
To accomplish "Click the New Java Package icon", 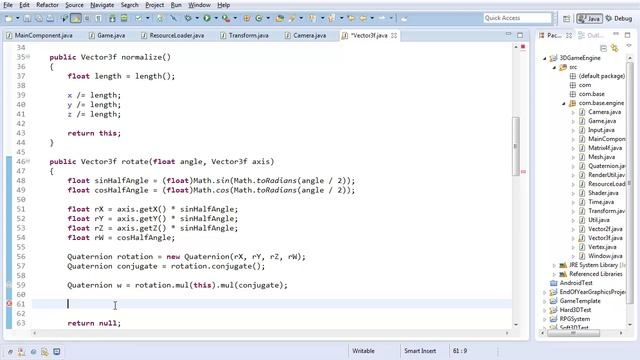I will pyautogui.click(x=247, y=18).
